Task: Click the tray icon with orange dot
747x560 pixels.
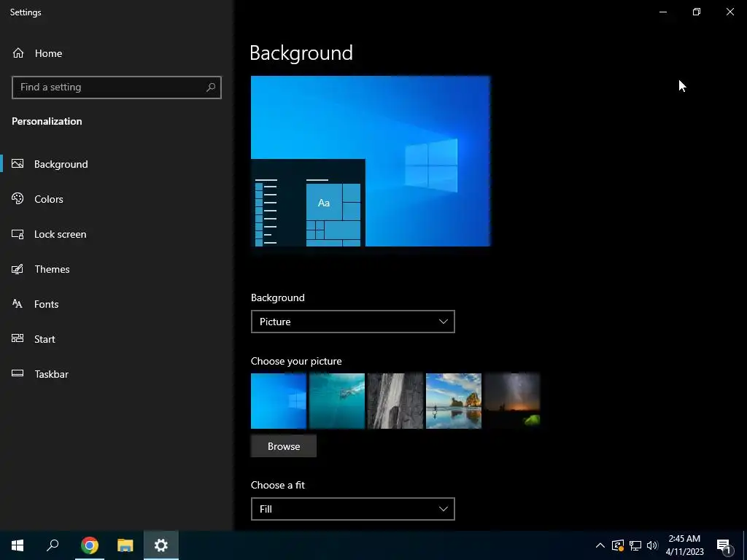Action: click(x=618, y=545)
